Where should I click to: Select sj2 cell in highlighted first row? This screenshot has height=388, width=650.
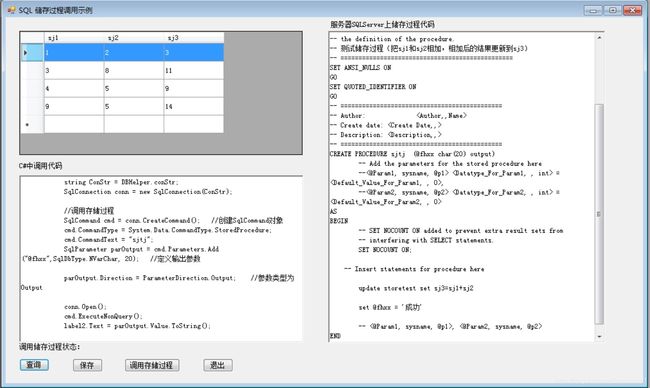tap(133, 53)
